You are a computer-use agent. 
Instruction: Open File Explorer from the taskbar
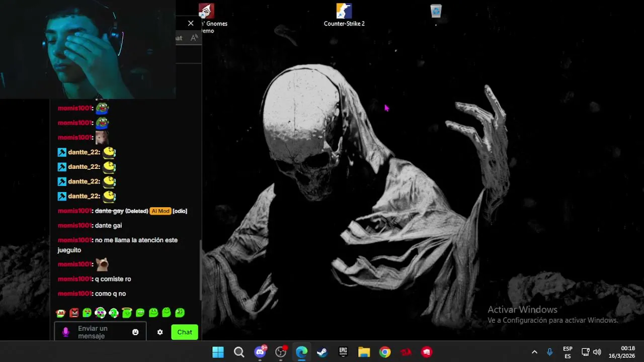(x=364, y=352)
